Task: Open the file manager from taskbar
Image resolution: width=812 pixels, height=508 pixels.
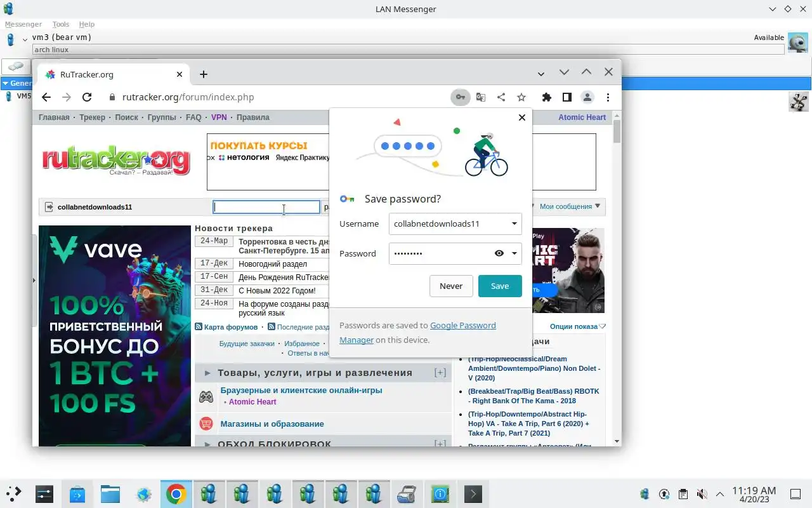Action: point(110,493)
